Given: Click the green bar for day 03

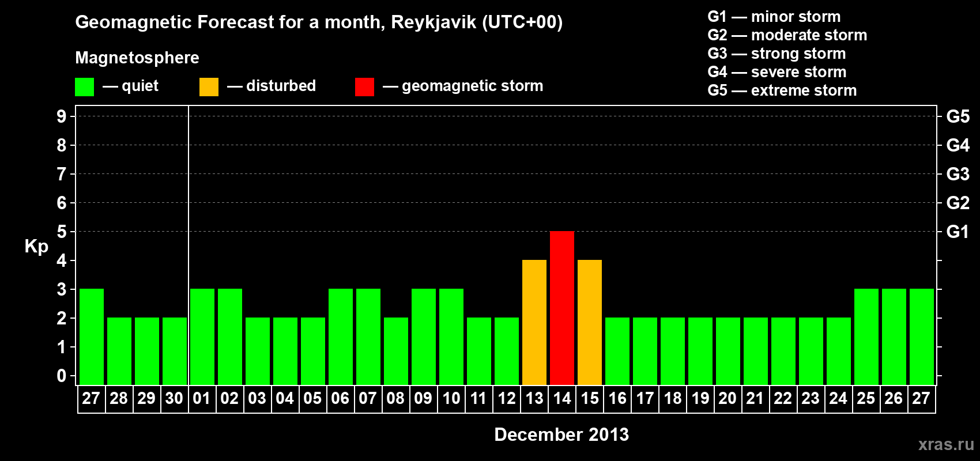Looking at the screenshot, I should coord(258,351).
